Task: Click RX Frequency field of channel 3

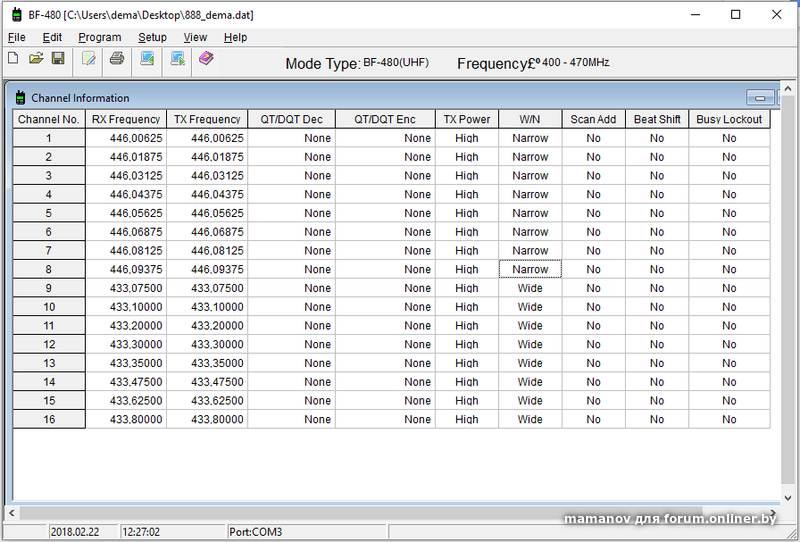Action: 126,176
